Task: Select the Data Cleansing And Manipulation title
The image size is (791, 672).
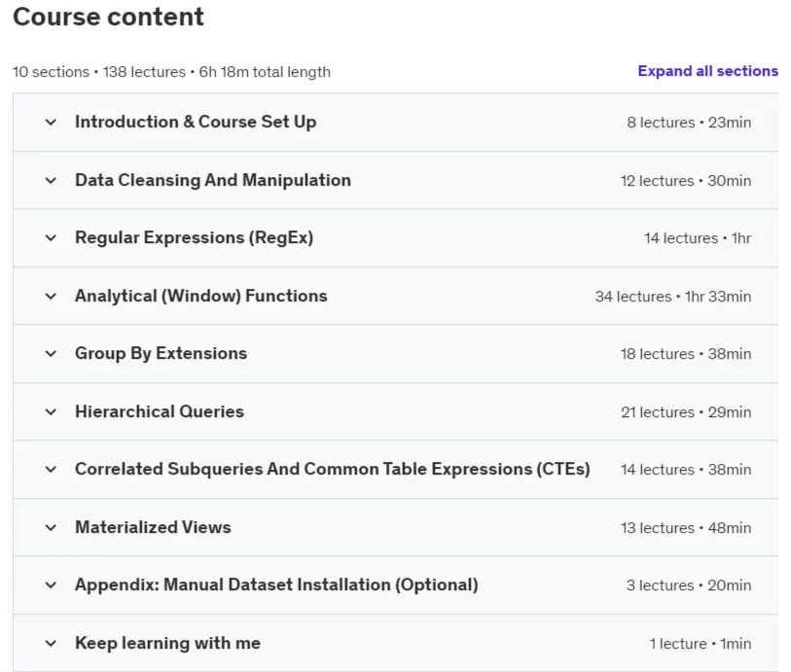Action: 213,181
